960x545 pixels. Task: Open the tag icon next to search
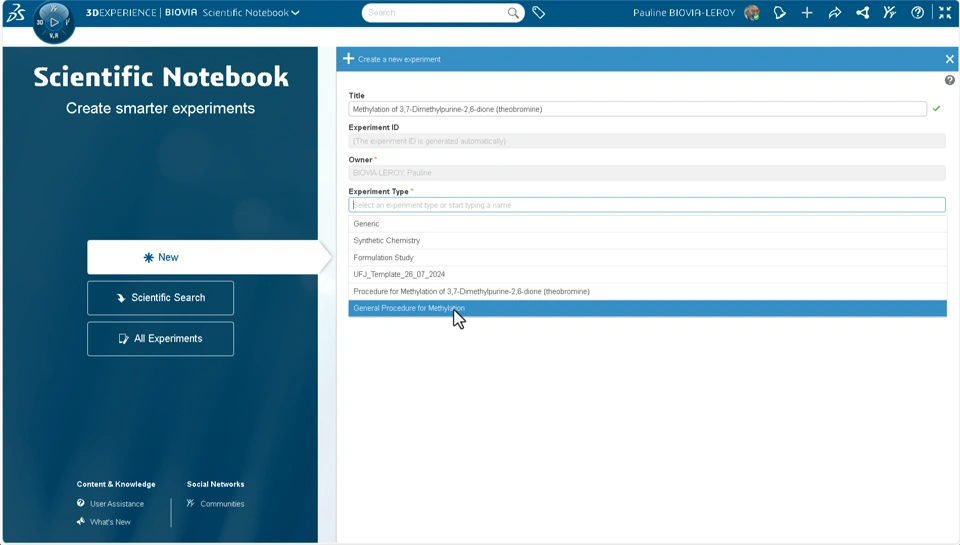(538, 12)
